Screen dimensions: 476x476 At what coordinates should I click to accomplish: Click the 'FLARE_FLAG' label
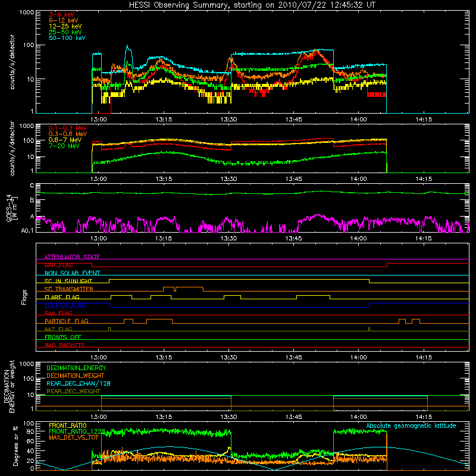tap(62, 297)
